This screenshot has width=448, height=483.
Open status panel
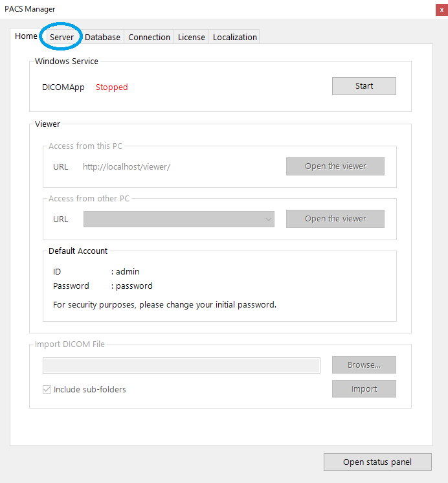[x=377, y=462]
